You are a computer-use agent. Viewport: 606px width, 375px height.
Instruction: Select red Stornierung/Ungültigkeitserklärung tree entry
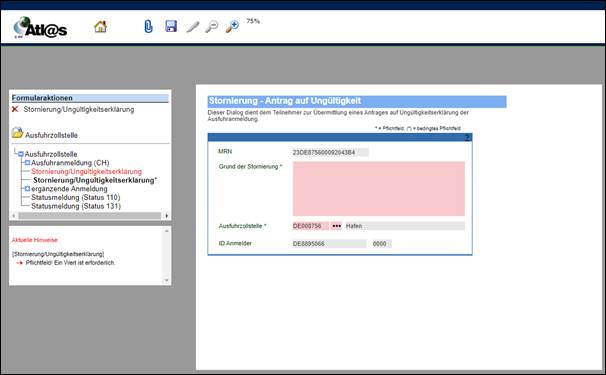(87, 171)
